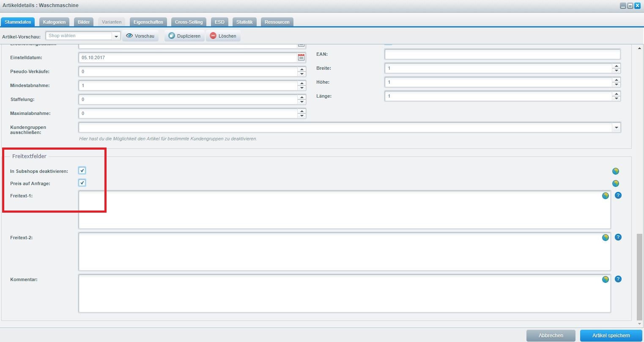Increase Staffelung value

coord(301,97)
